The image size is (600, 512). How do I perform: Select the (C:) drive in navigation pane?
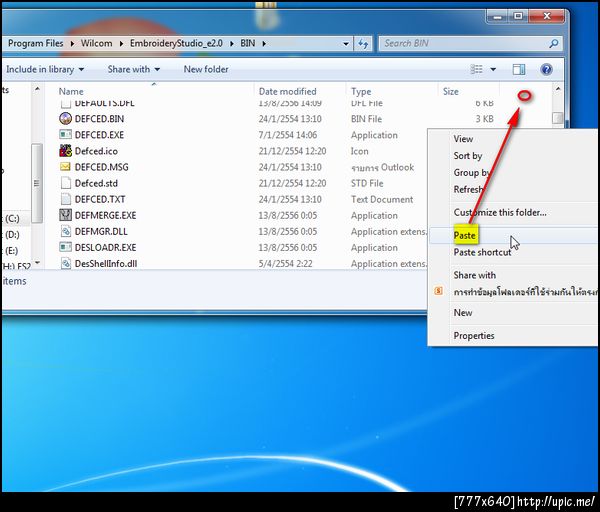pyautogui.click(x=11, y=218)
